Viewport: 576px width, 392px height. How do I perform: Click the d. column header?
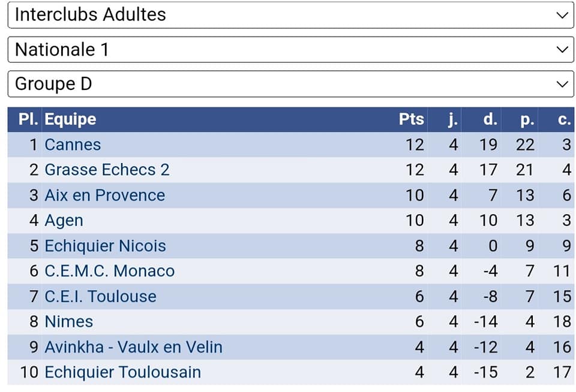(490, 119)
